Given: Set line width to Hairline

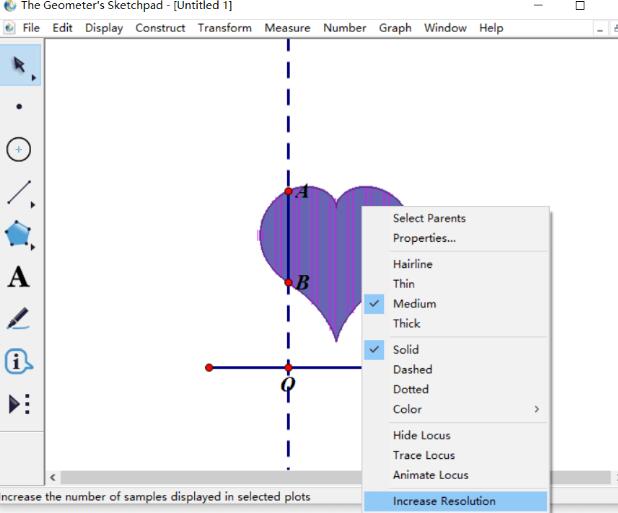Looking at the screenshot, I should pyautogui.click(x=456, y=264).
